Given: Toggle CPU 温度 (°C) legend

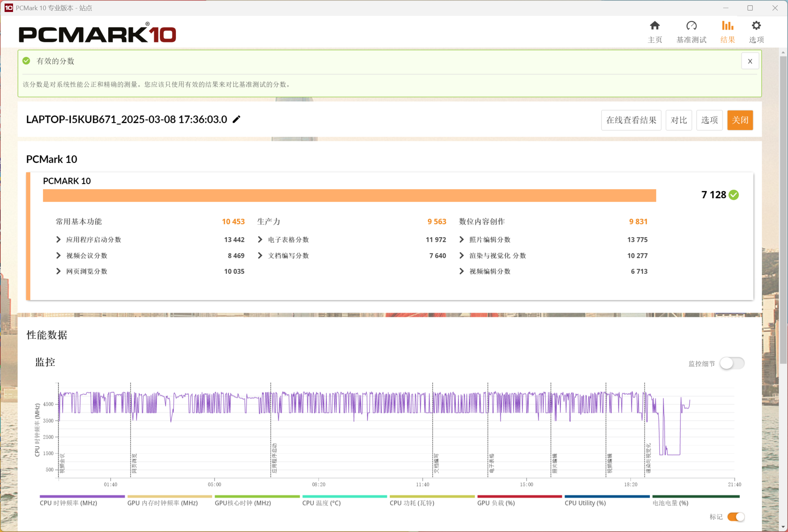Looking at the screenshot, I should tap(344, 501).
